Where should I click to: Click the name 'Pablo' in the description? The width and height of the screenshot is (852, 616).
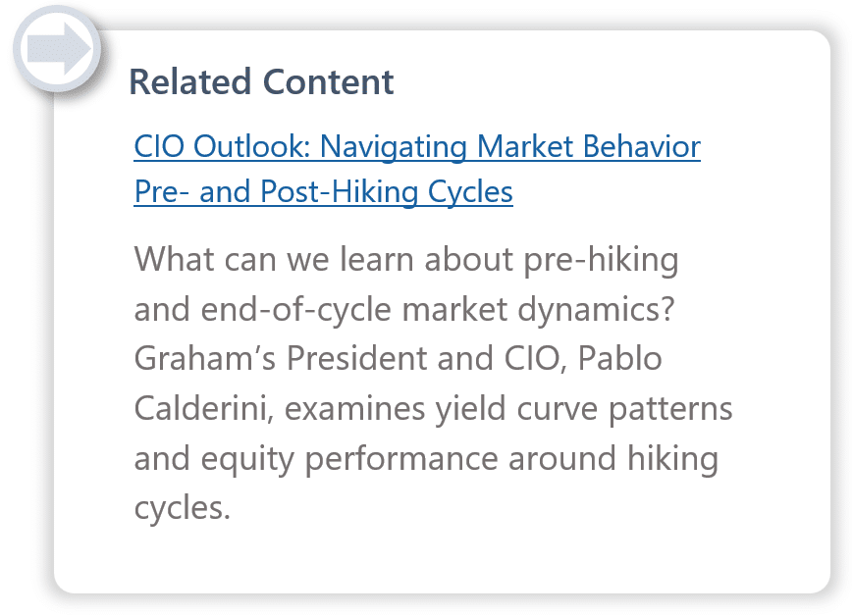[620, 359]
